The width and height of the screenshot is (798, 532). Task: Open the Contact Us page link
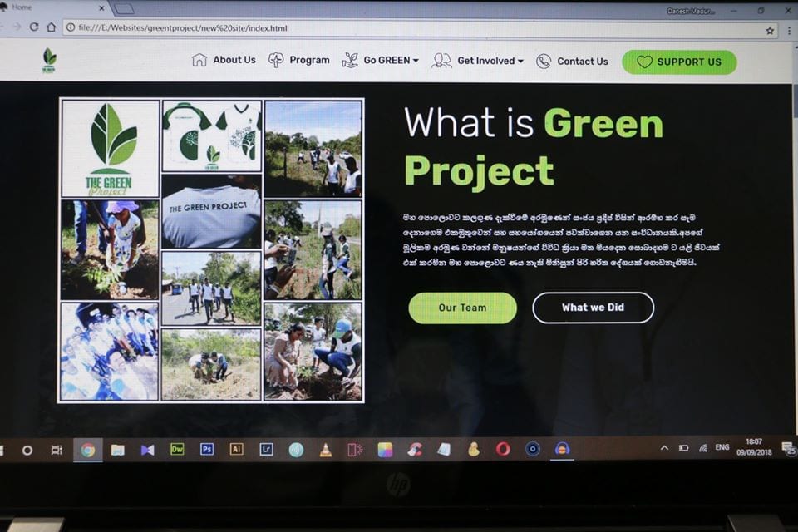[573, 61]
